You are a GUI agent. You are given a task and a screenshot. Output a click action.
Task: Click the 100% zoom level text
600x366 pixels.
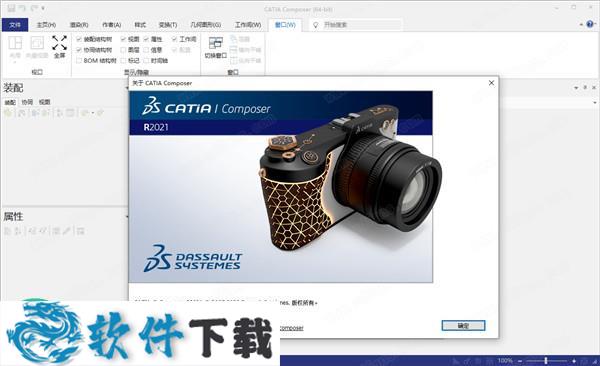click(505, 361)
